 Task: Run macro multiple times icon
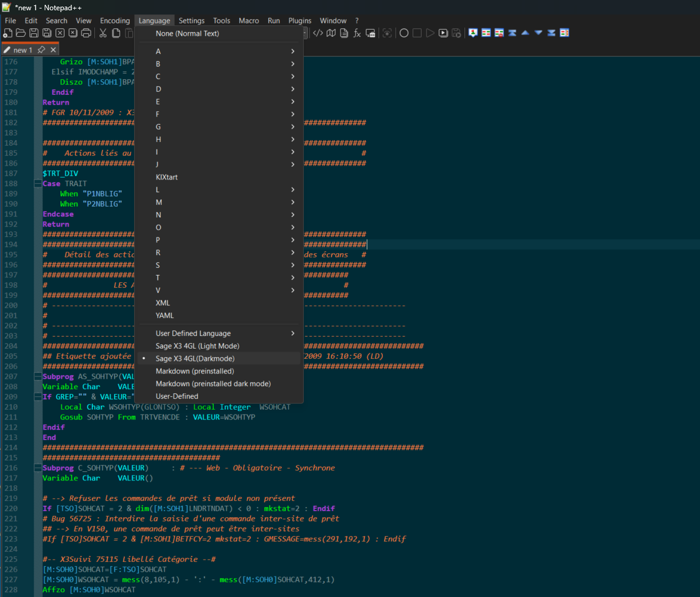(x=443, y=33)
